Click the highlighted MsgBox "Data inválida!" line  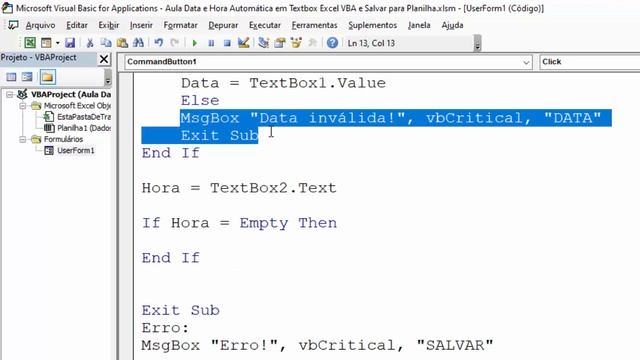[x=391, y=118]
